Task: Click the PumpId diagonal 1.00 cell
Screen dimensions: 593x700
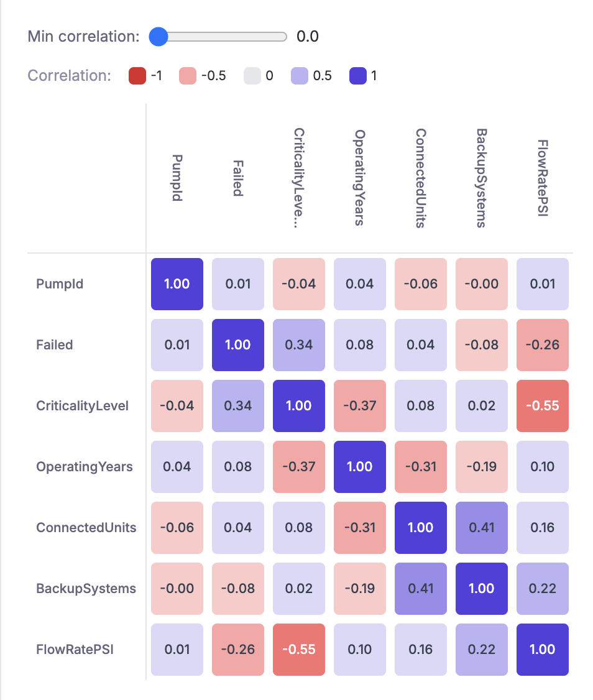Action: pos(177,283)
